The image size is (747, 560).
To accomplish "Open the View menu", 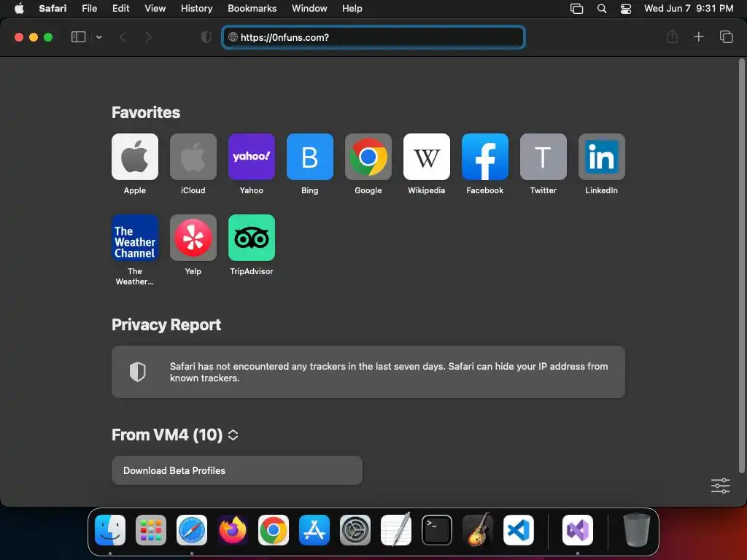I will tap(155, 8).
